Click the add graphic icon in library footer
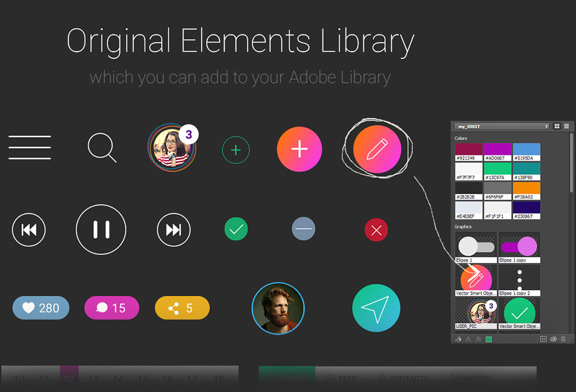Viewport: 576px width, 392px height. [x=458, y=339]
